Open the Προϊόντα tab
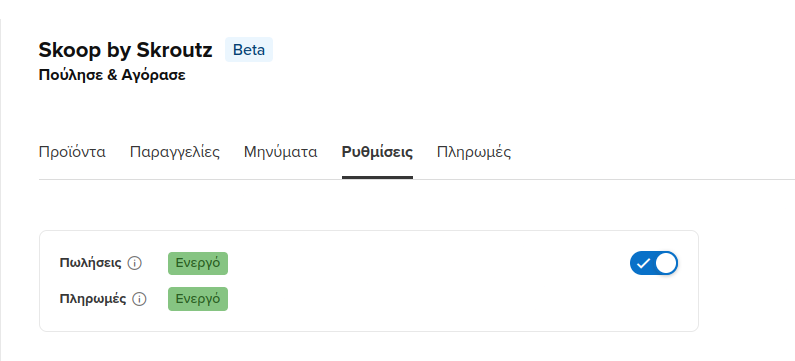This screenshot has height=361, width=795. pos(72,152)
